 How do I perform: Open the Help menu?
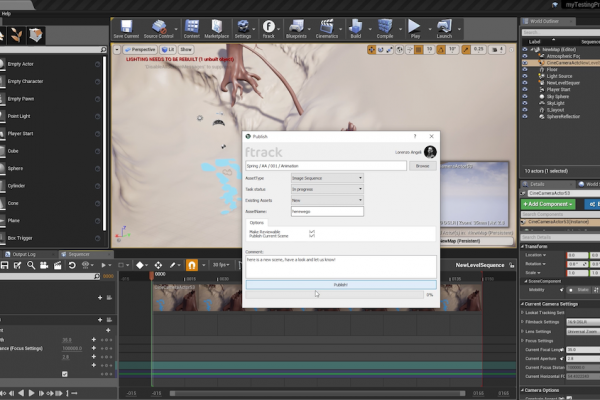(x=6, y=14)
